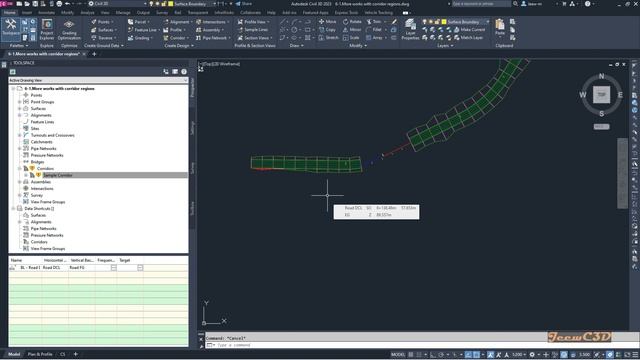Toggle the layer lock icon in Layers panel
This screenshot has width=640, height=360.
(x=437, y=22)
